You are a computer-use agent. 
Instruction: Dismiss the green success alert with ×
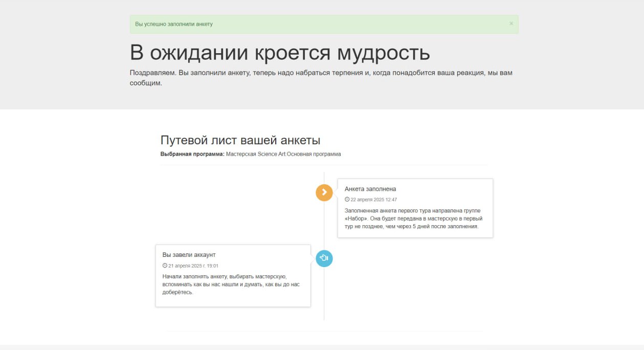pos(511,24)
